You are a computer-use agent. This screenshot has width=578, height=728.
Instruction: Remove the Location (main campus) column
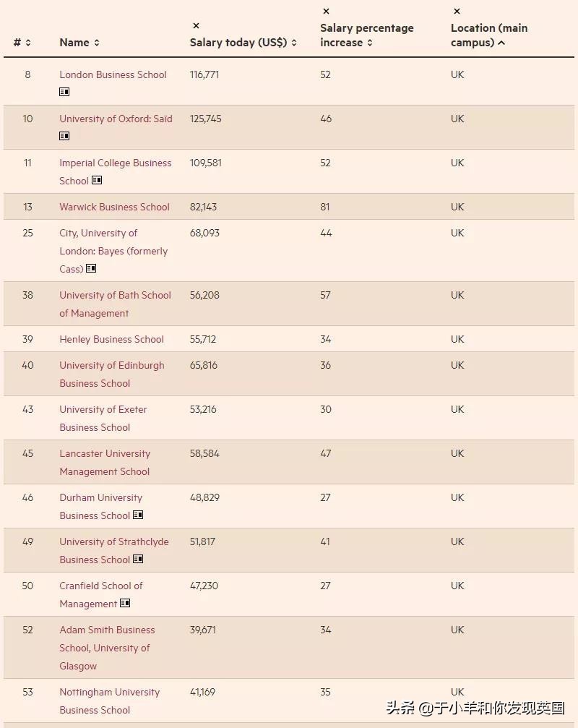tap(457, 12)
